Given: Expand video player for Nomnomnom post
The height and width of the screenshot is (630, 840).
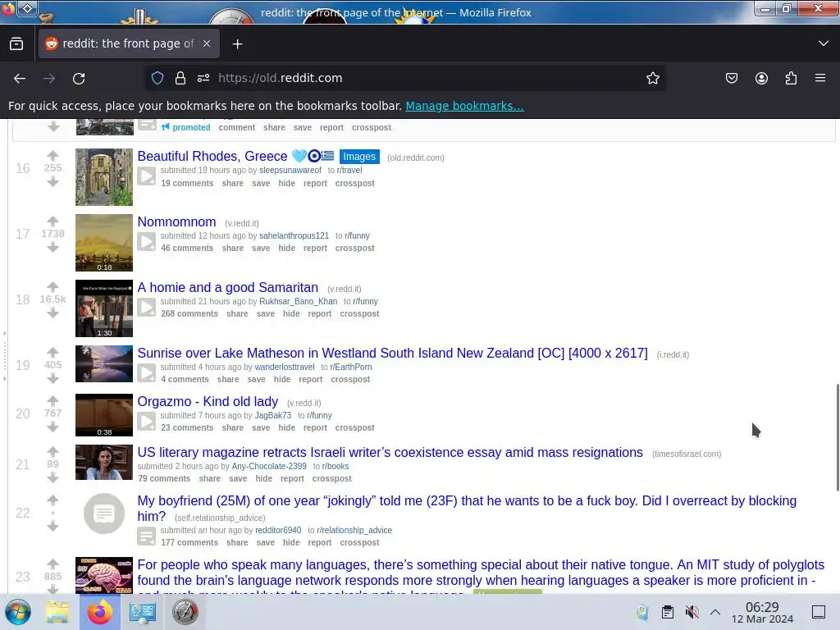Looking at the screenshot, I should (146, 242).
